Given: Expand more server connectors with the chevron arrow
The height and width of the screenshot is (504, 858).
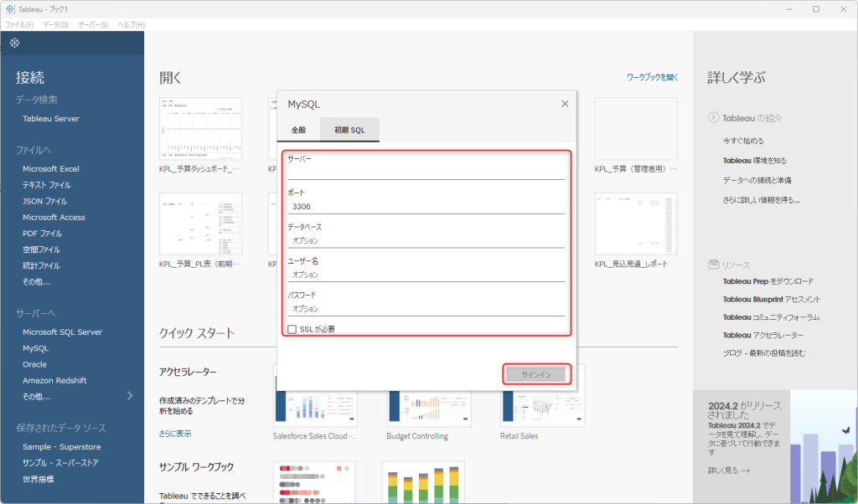Looking at the screenshot, I should [x=130, y=395].
